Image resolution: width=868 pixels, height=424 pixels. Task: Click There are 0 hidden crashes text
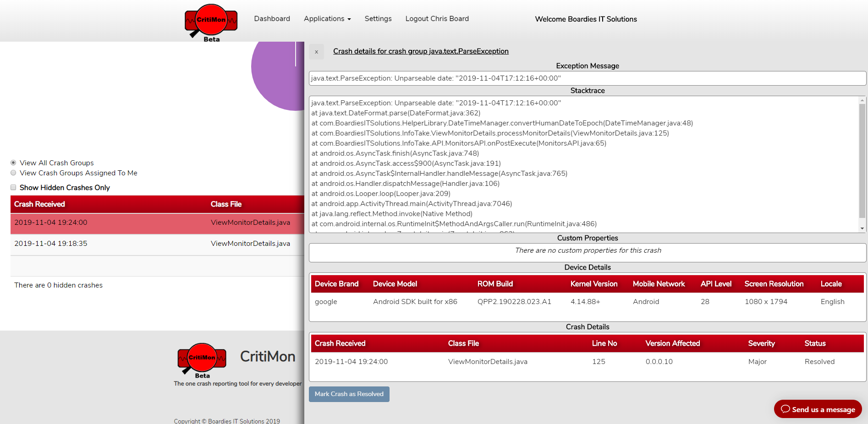coord(58,285)
